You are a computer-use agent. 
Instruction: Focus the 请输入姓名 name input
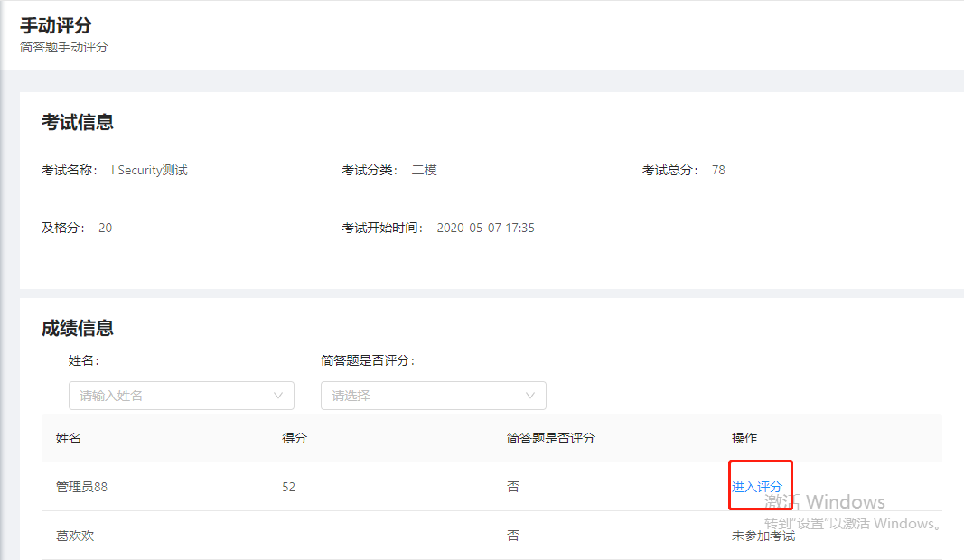[182, 396]
